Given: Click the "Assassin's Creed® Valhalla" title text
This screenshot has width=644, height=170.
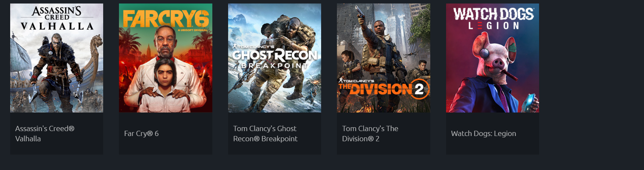Looking at the screenshot, I should [45, 134].
